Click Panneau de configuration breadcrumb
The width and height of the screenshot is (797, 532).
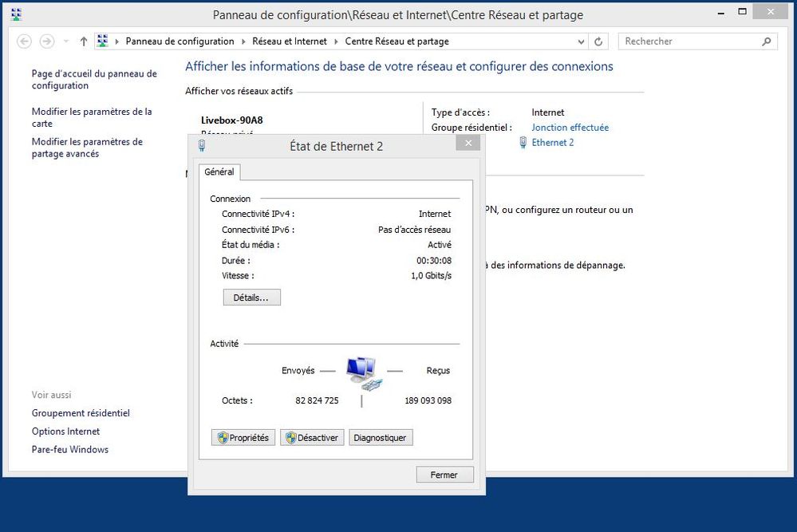point(180,41)
